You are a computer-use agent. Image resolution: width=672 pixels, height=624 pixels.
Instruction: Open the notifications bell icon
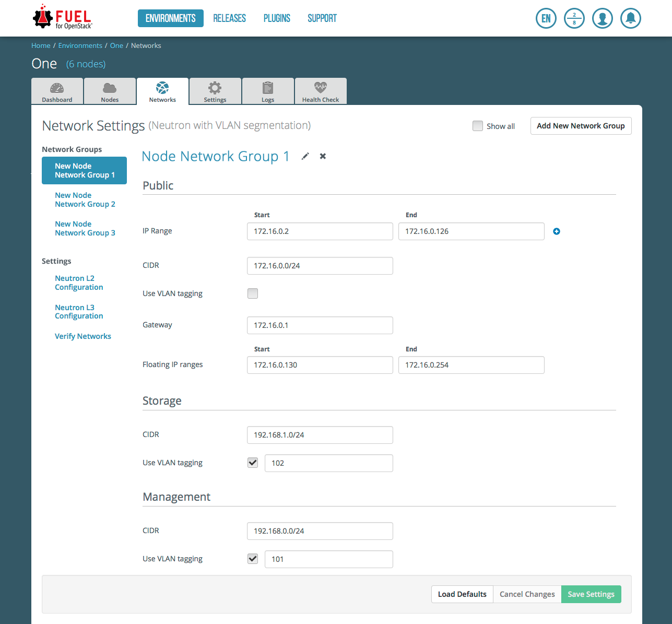click(x=630, y=19)
